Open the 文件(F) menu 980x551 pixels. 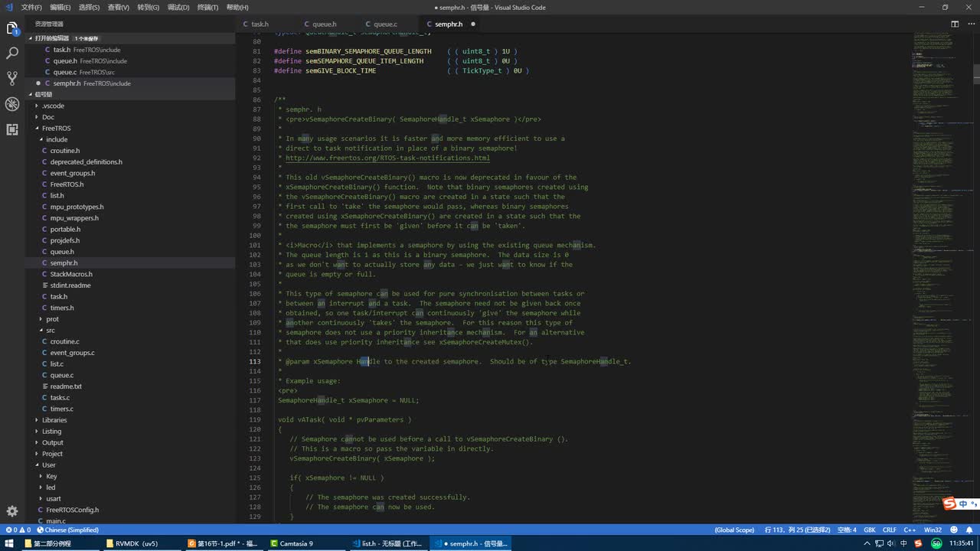[x=31, y=7]
